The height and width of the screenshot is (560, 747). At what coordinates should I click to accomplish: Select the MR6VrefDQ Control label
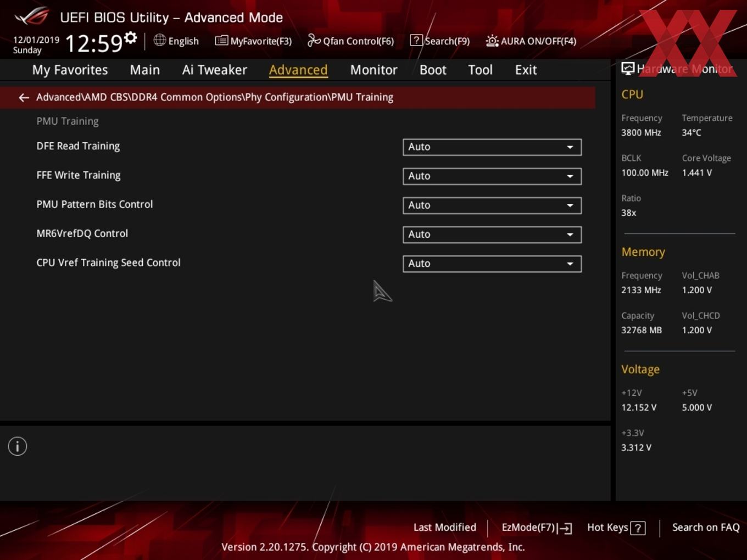(x=82, y=233)
